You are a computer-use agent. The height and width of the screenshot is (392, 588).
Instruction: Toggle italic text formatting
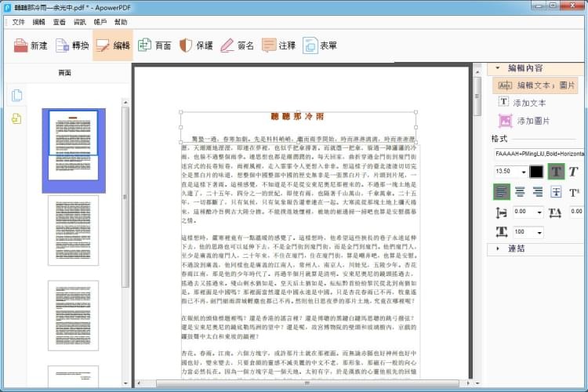[573, 172]
